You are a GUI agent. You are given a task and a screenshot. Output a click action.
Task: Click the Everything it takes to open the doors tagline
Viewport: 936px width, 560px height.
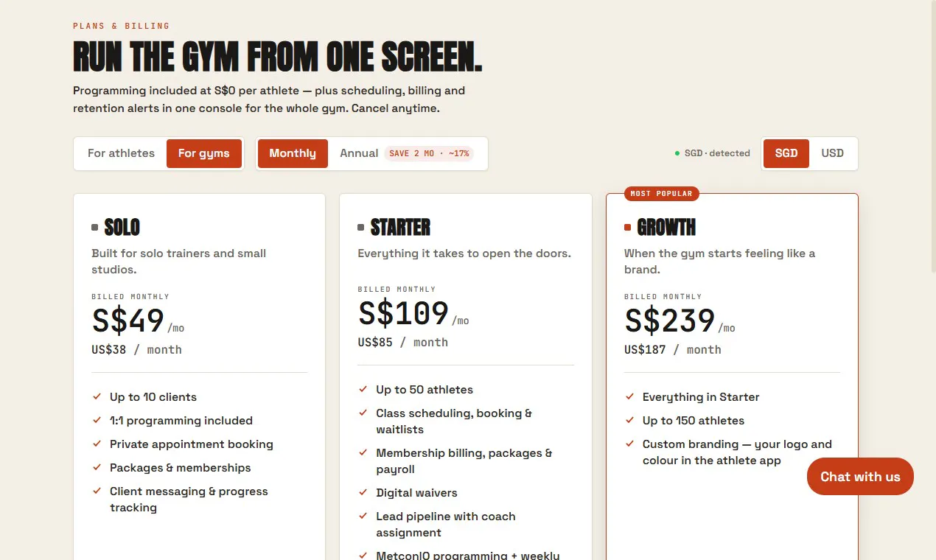(464, 253)
